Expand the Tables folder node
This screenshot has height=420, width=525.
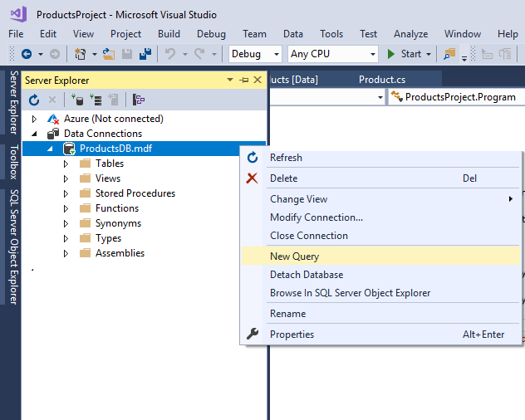[x=66, y=164]
